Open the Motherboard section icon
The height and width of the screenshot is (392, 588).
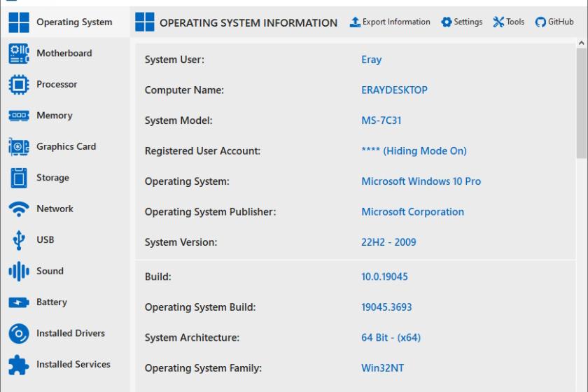pos(19,53)
